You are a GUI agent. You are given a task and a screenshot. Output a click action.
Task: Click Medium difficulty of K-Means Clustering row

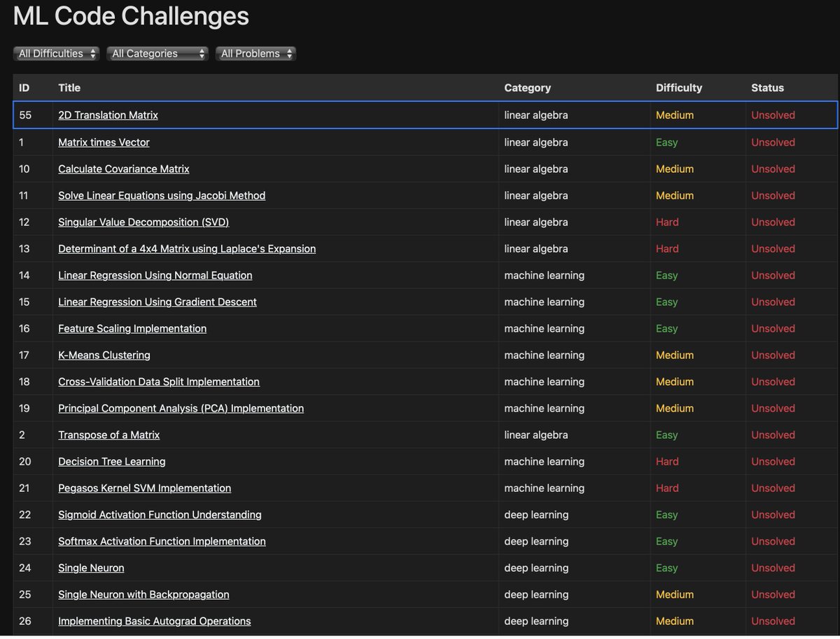point(675,355)
